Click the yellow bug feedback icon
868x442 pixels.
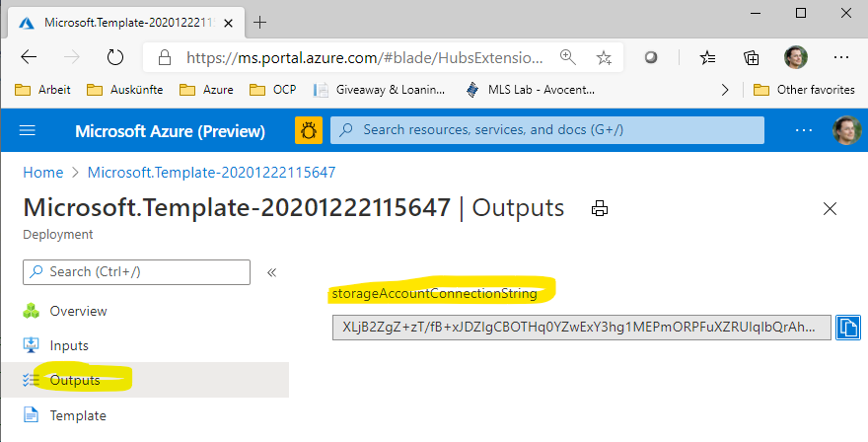pyautogui.click(x=309, y=130)
